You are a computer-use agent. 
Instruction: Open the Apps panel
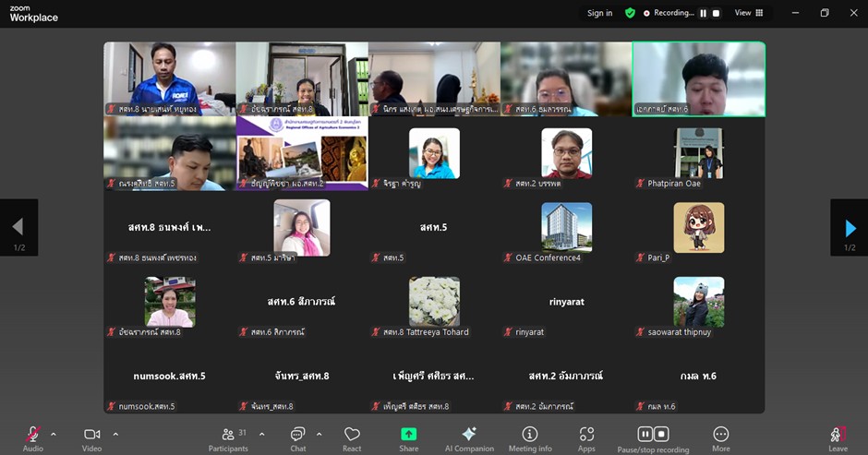tap(586, 435)
